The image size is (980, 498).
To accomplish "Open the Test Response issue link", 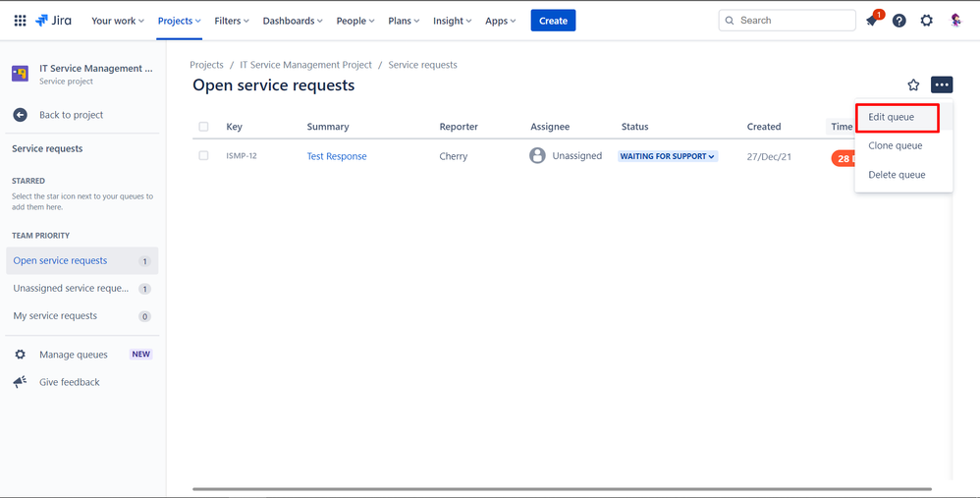I will [337, 156].
